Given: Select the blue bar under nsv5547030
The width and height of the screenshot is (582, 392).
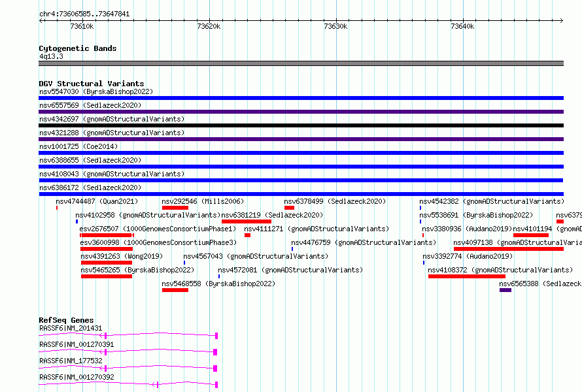Looking at the screenshot, I should click(301, 98).
